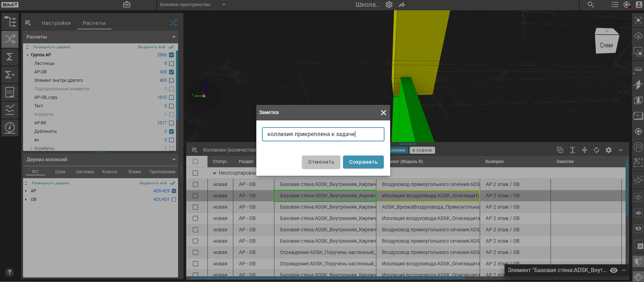The height and width of the screenshot is (282, 644).
Task: Click the search magnifier icon
Action: click(591, 5)
